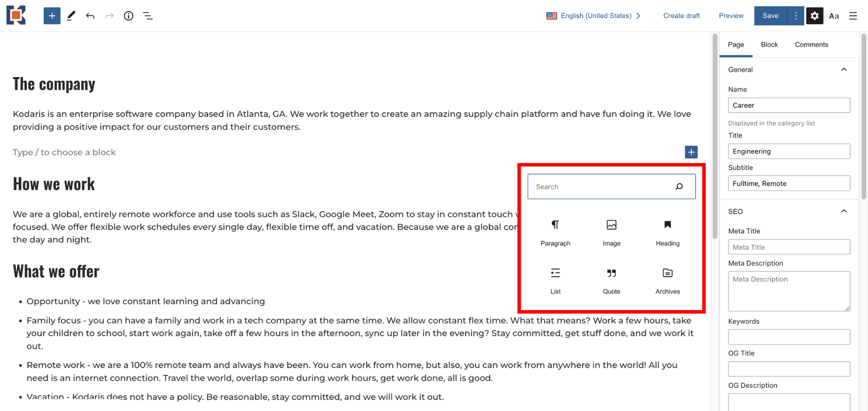
Task: Insert a List block
Action: click(x=555, y=281)
